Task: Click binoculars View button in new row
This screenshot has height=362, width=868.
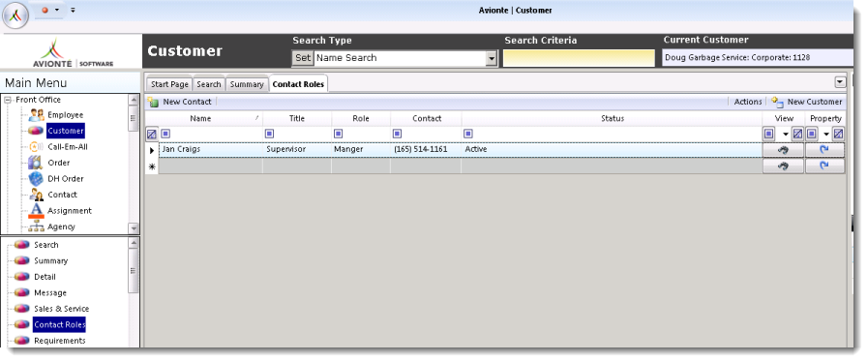Action: pyautogui.click(x=783, y=166)
